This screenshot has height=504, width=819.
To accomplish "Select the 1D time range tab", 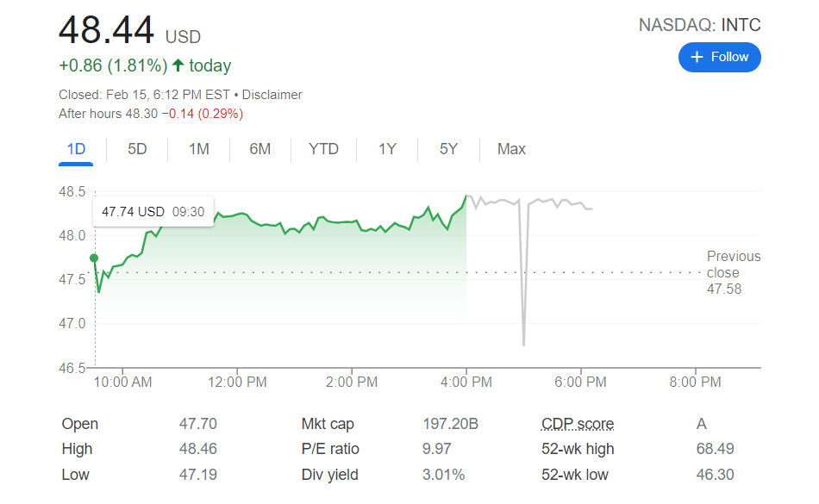I will click(x=77, y=149).
